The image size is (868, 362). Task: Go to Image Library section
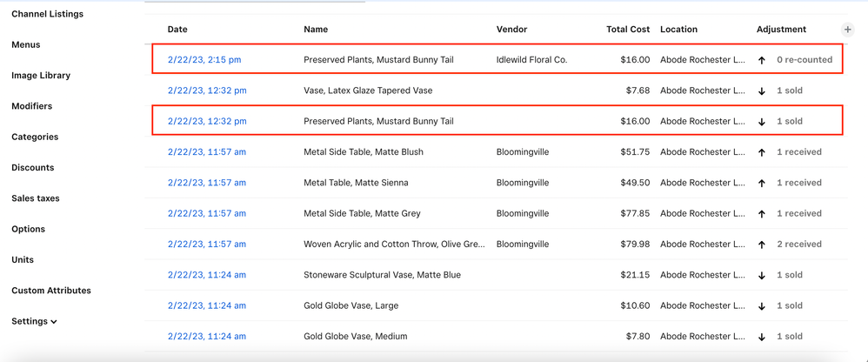pos(41,76)
